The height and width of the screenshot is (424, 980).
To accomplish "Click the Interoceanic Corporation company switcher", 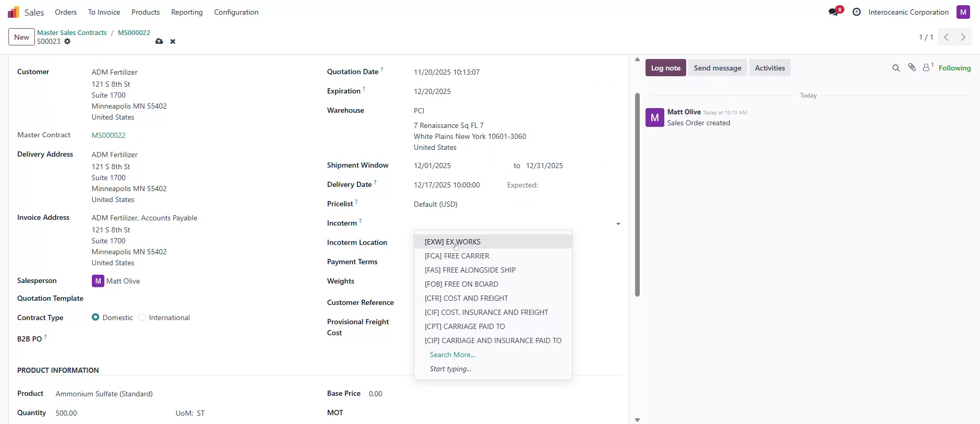I will [x=909, y=12].
